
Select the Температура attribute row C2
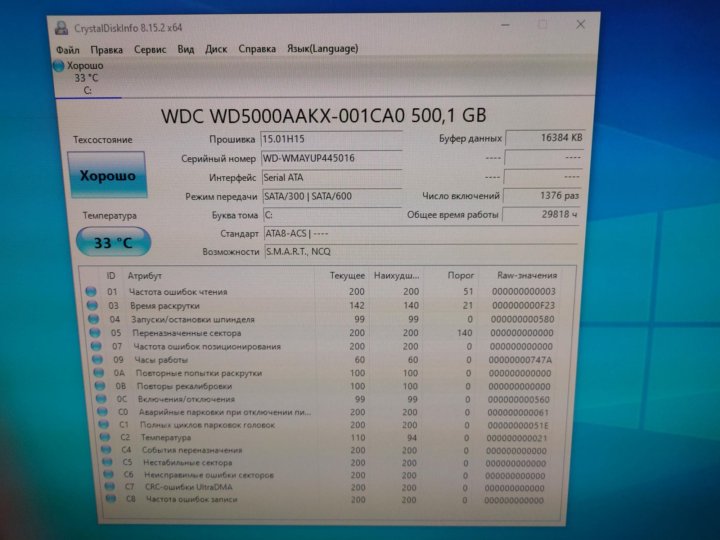327,437
